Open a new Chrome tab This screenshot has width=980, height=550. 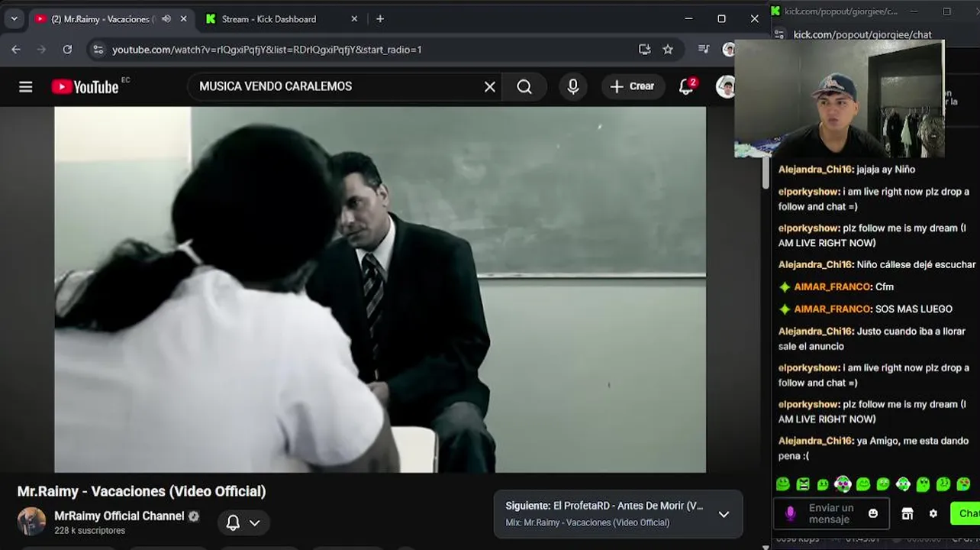click(x=380, y=19)
